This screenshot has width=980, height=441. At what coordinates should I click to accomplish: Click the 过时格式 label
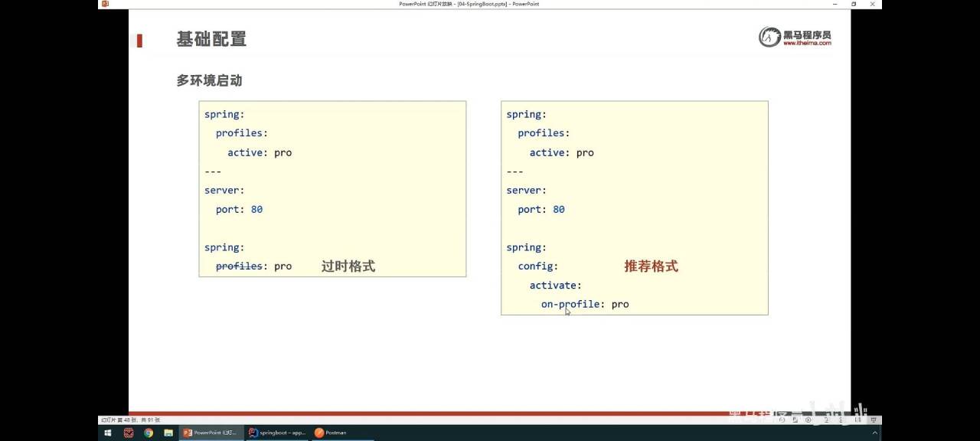(x=348, y=266)
